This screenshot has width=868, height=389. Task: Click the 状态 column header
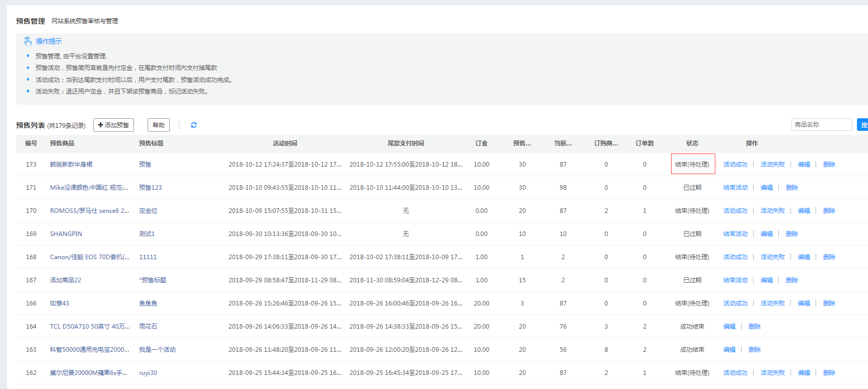[x=692, y=143]
